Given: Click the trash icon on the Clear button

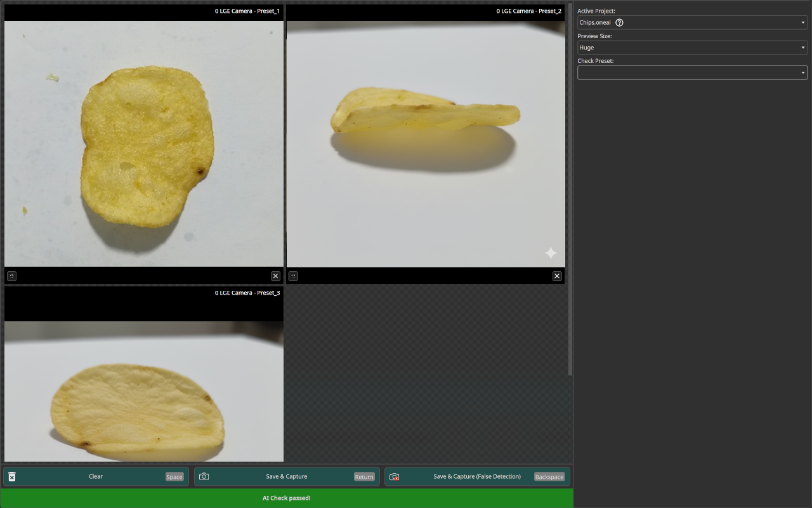Looking at the screenshot, I should [x=11, y=476].
